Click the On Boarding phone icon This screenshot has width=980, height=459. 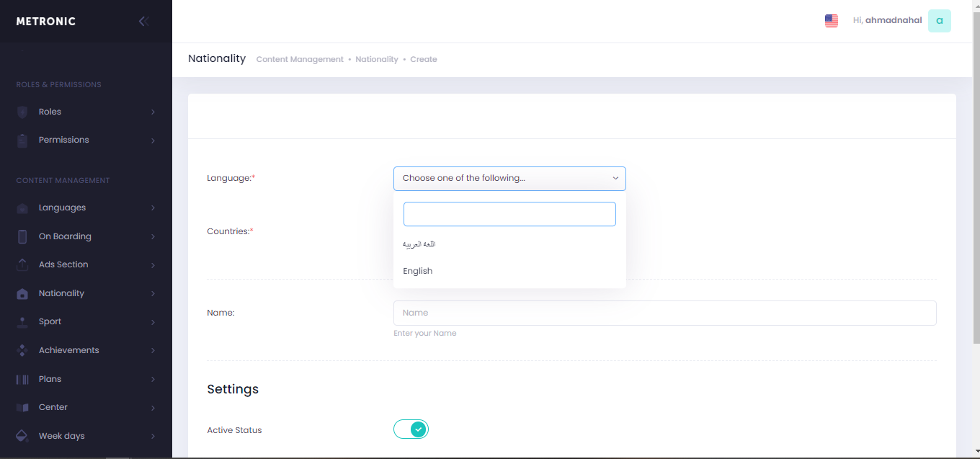click(x=22, y=236)
